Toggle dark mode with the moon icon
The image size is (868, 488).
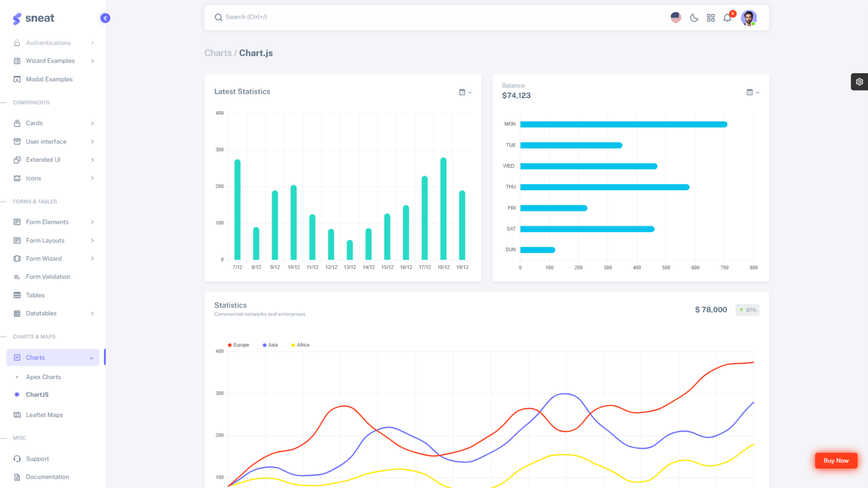pyautogui.click(x=694, y=17)
